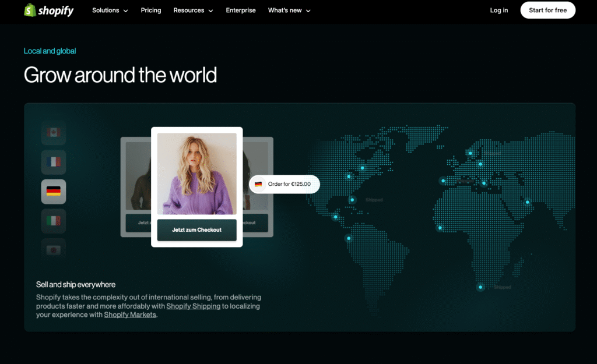Image resolution: width=597 pixels, height=364 pixels.
Task: Open the Shopify Markets link
Action: tap(130, 315)
